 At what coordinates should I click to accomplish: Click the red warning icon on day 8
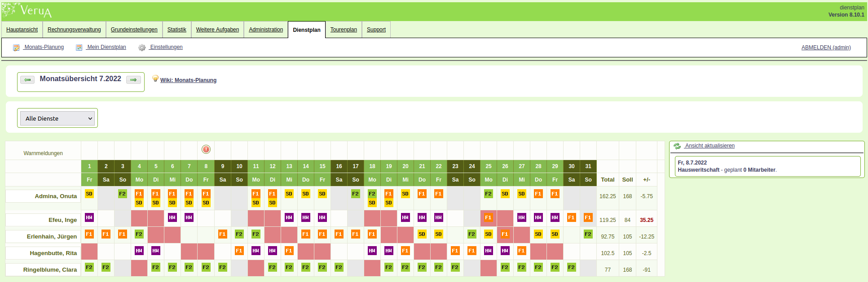pyautogui.click(x=206, y=149)
